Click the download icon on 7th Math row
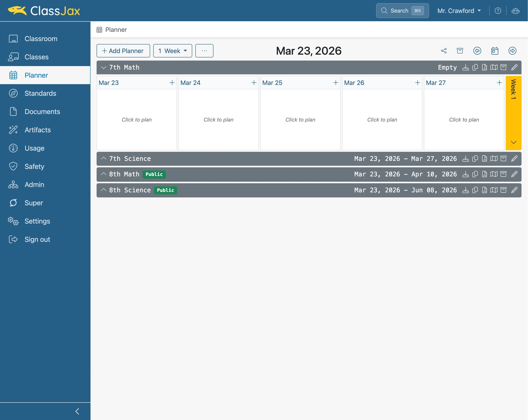528x420 pixels. [465, 67]
